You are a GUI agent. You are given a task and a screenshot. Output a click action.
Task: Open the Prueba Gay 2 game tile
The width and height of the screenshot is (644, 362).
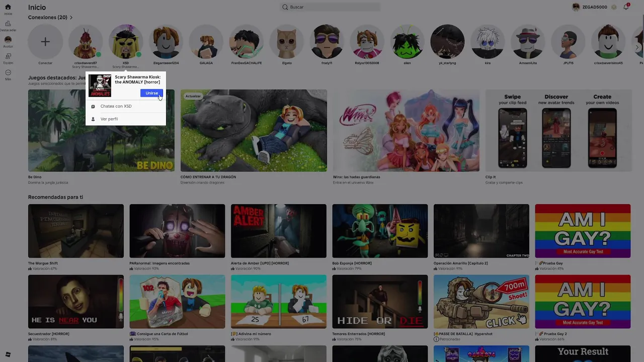(583, 302)
